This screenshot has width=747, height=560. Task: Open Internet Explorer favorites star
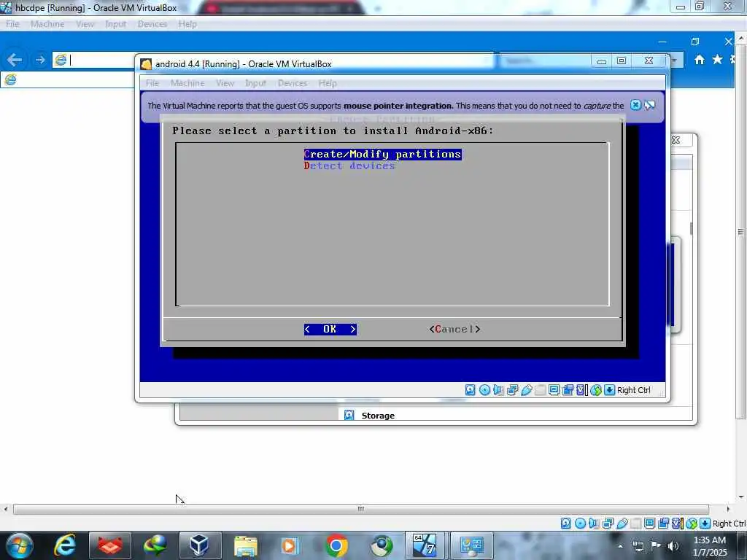(x=718, y=60)
